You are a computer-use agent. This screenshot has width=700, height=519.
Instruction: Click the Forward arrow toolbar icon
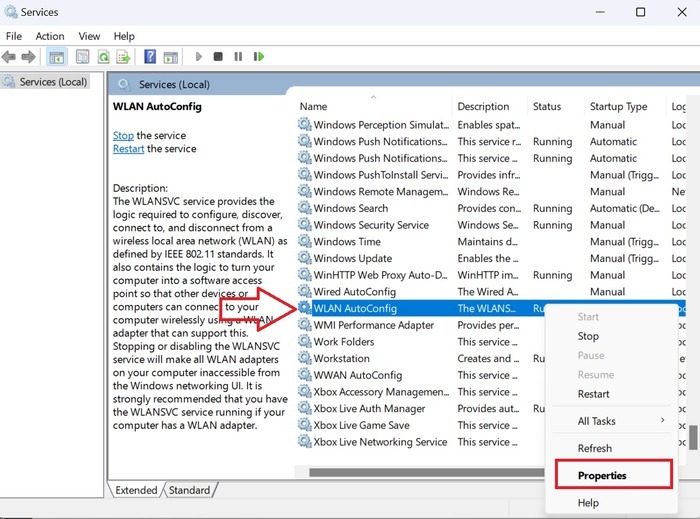point(29,57)
